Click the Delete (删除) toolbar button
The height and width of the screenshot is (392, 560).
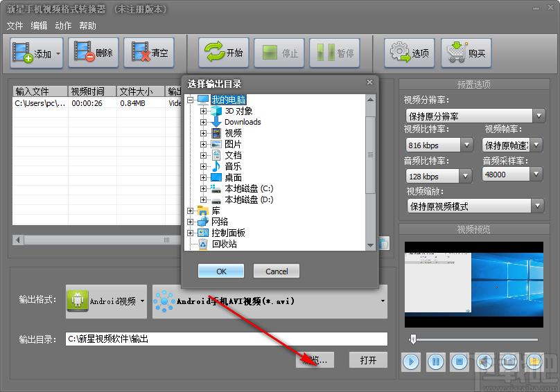[x=93, y=53]
